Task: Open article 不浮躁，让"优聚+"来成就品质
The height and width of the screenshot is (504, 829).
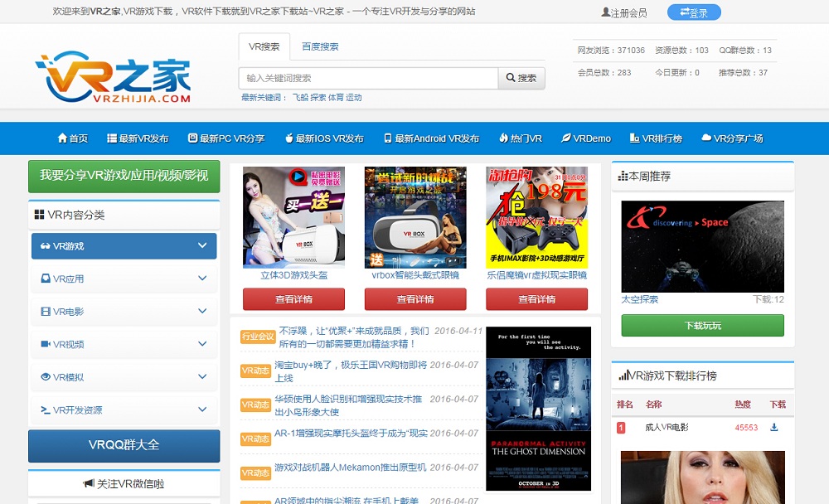Action: 354,337
